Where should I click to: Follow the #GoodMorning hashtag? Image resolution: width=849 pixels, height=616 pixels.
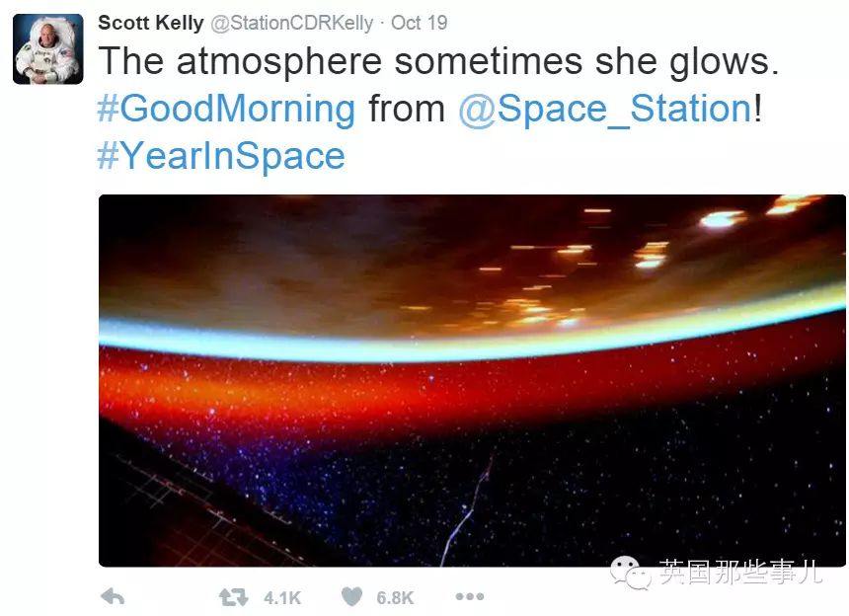[226, 109]
